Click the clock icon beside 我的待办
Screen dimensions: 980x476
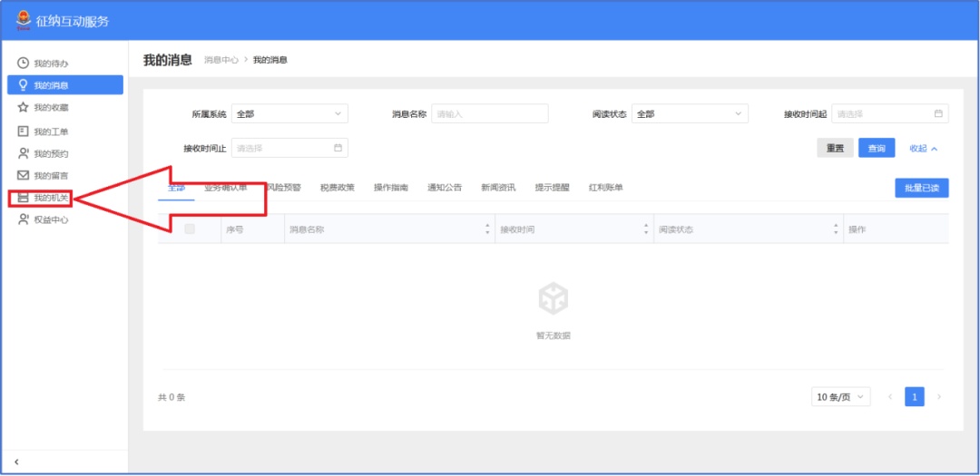point(24,63)
